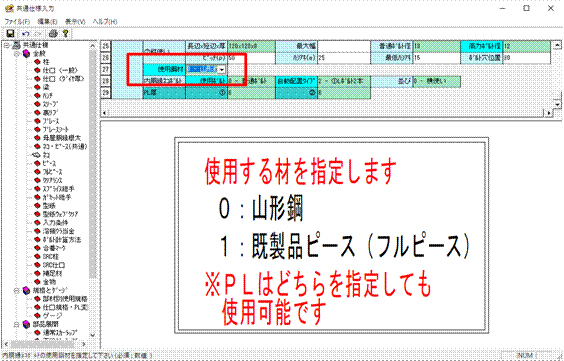The height and width of the screenshot is (361, 564).
Task: Click the grid vertical scrollbar up arrow
Action: [557, 45]
